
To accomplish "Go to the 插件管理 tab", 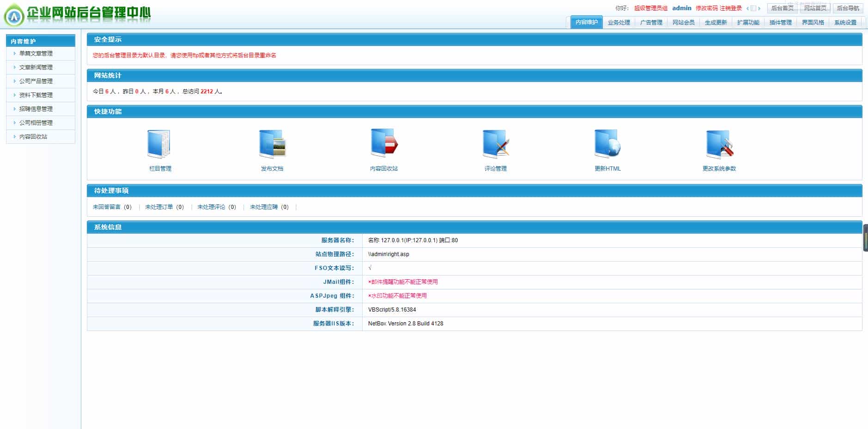I will pyautogui.click(x=781, y=22).
